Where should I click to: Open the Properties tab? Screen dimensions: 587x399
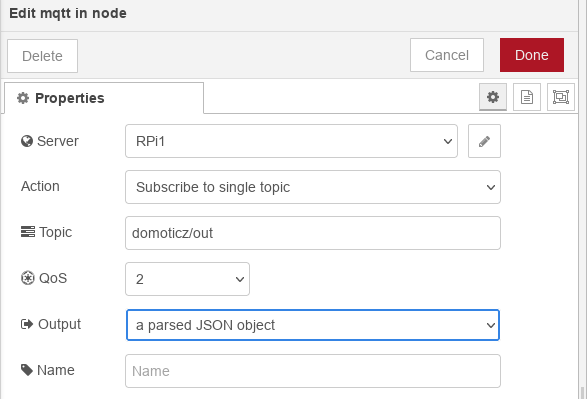tap(104, 98)
